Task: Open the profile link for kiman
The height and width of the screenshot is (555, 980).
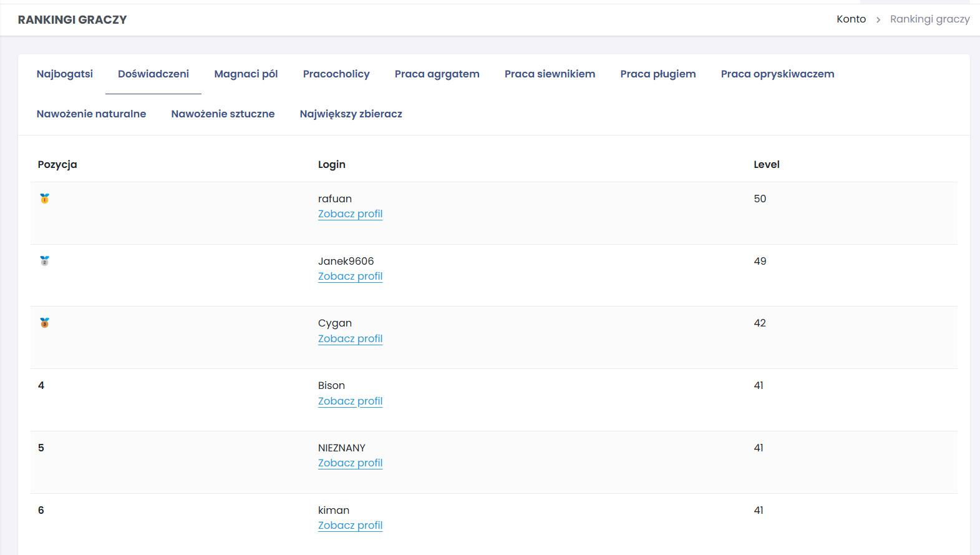Action: 350,526
